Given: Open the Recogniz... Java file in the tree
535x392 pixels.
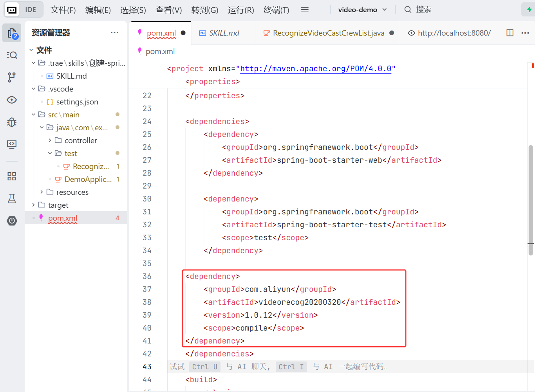Looking at the screenshot, I should tap(91, 166).
